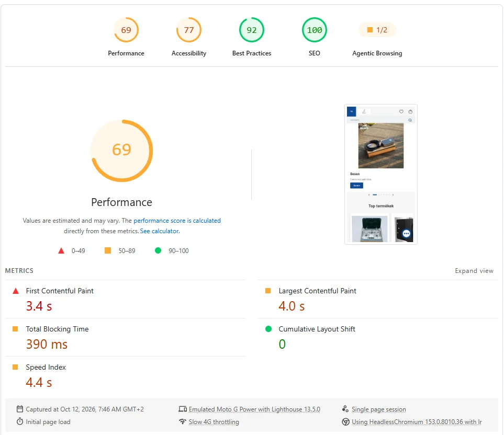Expand Cumulative Layout Shift metric
Viewport: 504px width, 435px height.
(378, 337)
